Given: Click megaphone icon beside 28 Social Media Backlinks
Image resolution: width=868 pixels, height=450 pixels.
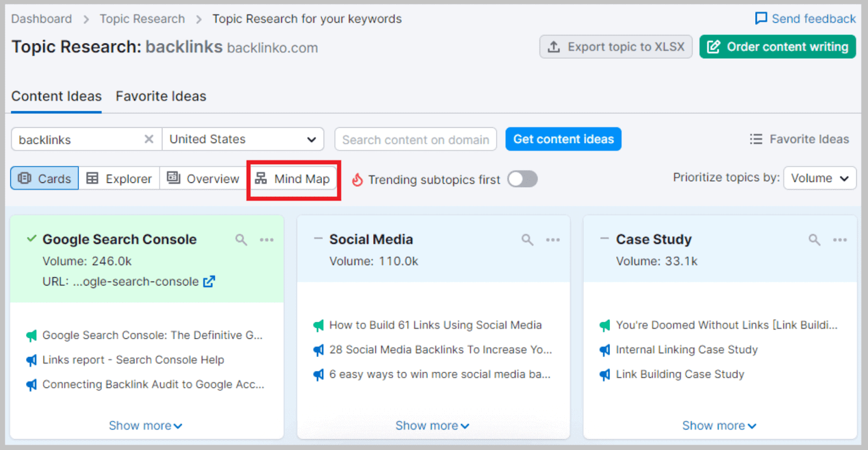Looking at the screenshot, I should point(318,350).
